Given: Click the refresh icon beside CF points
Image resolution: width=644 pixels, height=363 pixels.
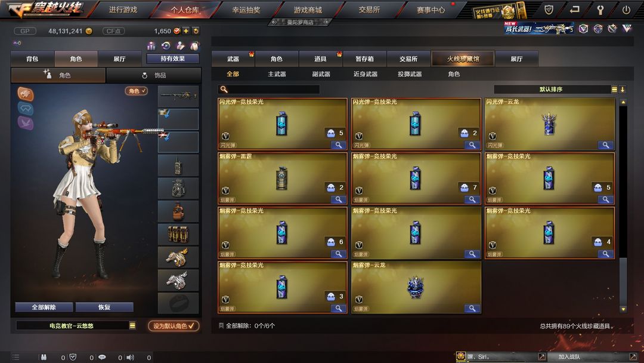Looking at the screenshot, I should [x=196, y=31].
